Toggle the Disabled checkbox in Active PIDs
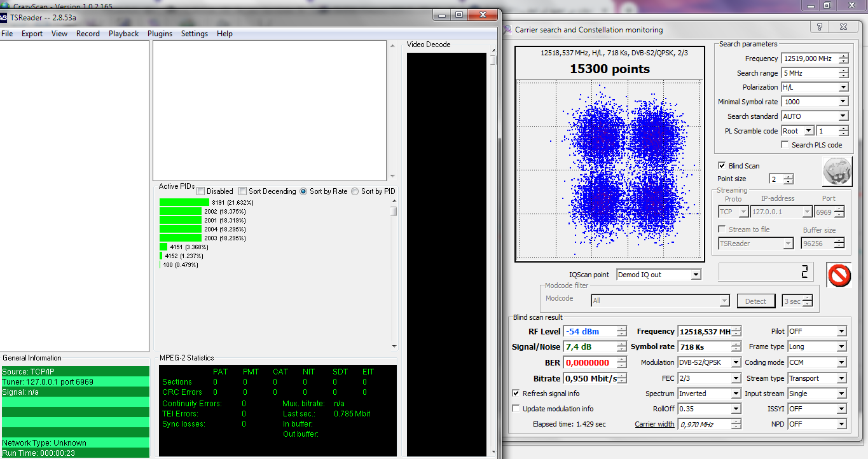This screenshot has height=459, width=868. pyautogui.click(x=200, y=191)
